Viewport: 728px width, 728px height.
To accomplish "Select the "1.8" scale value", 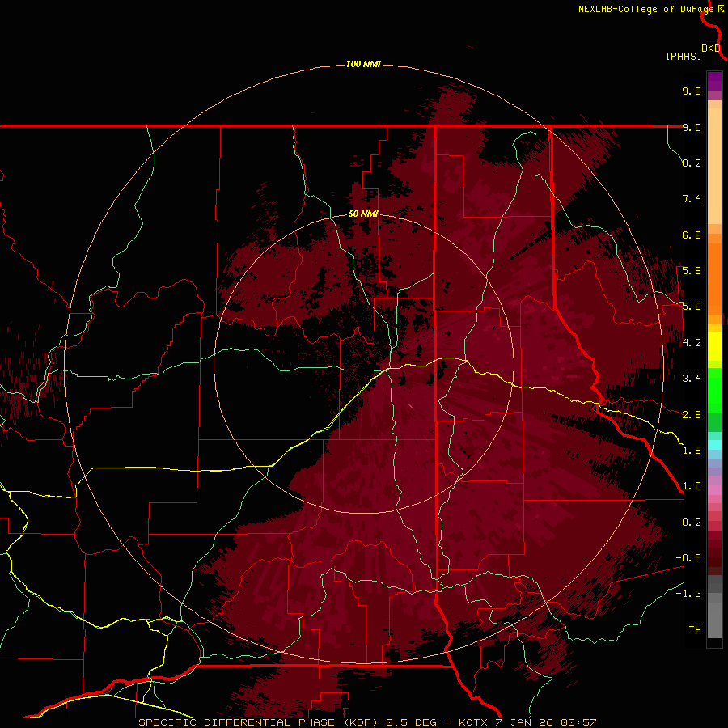I will (692, 451).
